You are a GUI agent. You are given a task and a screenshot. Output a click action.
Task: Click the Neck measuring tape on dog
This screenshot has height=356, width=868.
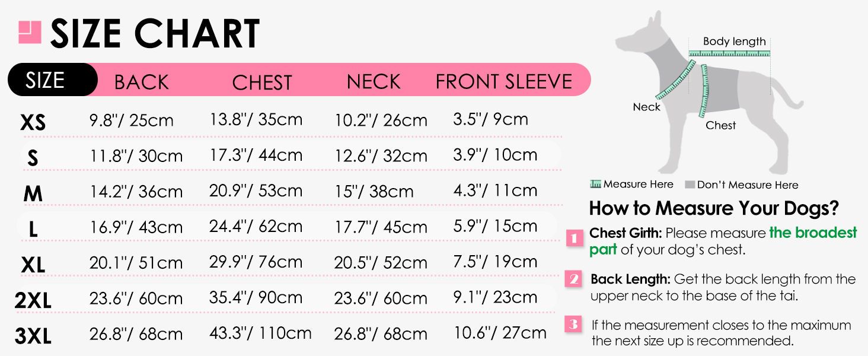(674, 79)
